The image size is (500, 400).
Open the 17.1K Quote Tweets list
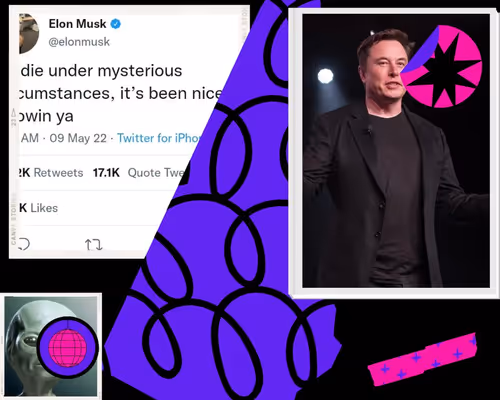[x=138, y=173]
